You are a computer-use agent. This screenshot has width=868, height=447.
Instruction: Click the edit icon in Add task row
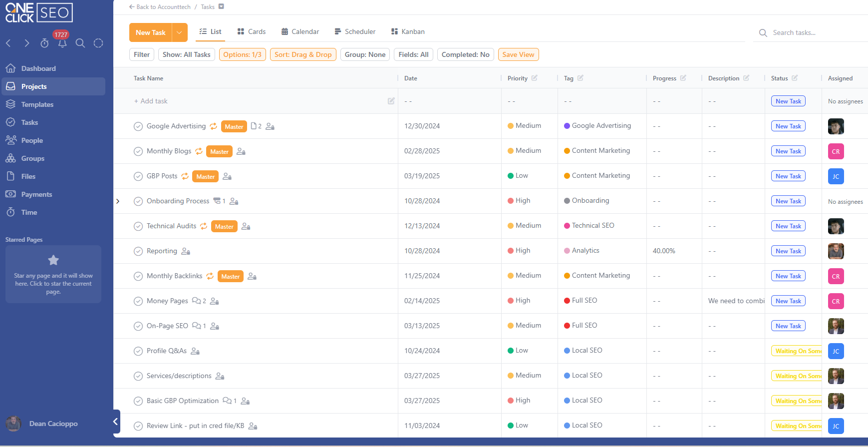click(391, 101)
